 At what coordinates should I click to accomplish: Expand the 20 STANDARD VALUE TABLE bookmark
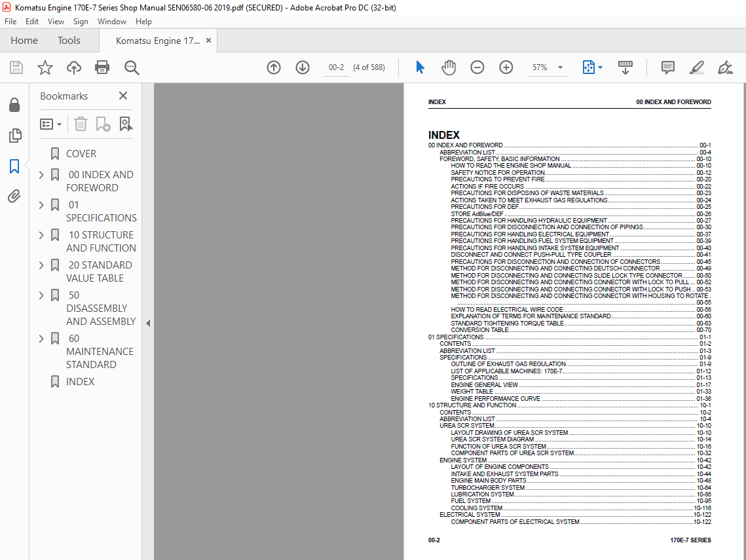point(41,265)
